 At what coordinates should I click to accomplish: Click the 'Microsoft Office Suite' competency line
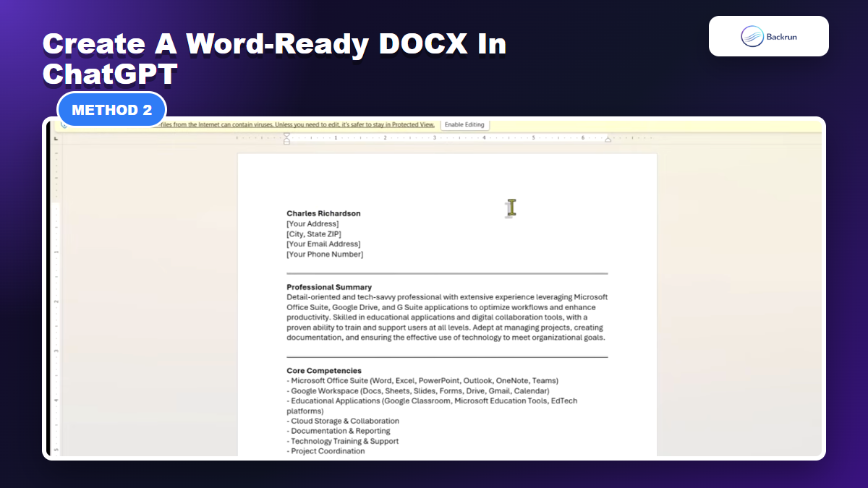422,381
